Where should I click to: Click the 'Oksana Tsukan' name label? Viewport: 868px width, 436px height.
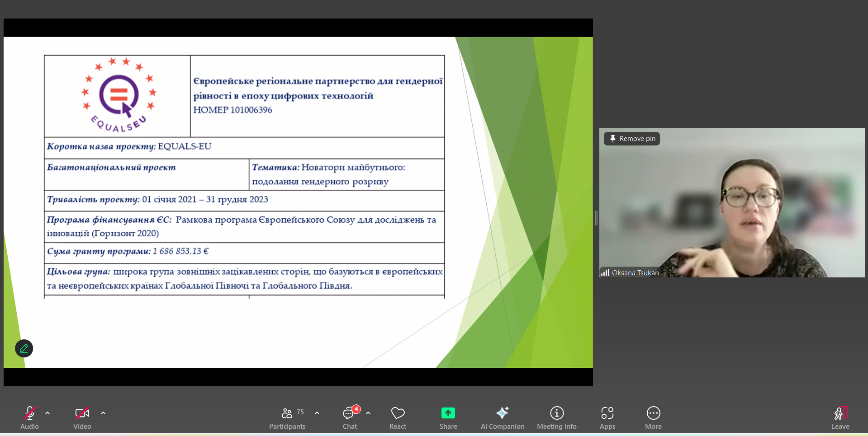[635, 273]
